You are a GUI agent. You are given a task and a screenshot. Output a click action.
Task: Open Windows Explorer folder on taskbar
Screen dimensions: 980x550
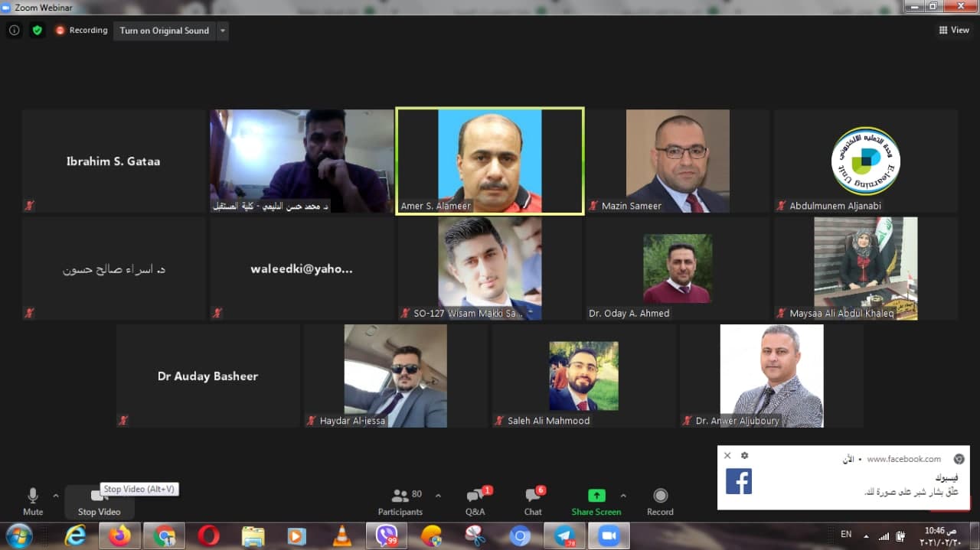253,536
